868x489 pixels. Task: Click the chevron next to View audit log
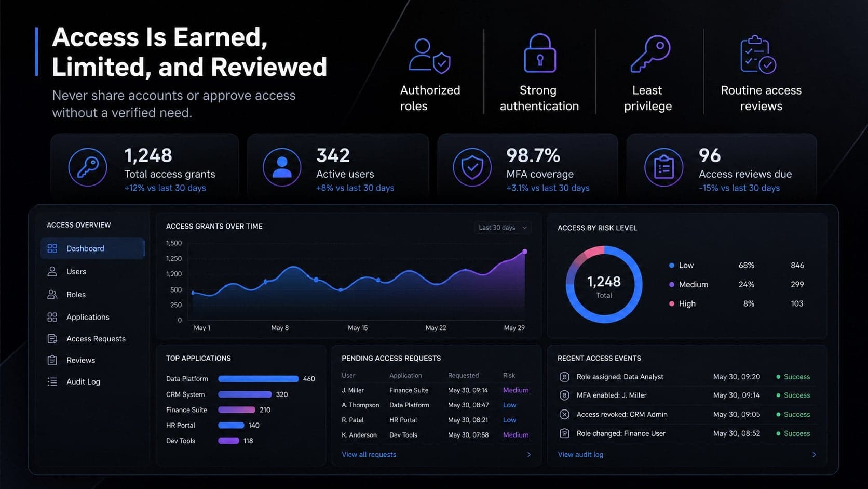click(x=813, y=455)
